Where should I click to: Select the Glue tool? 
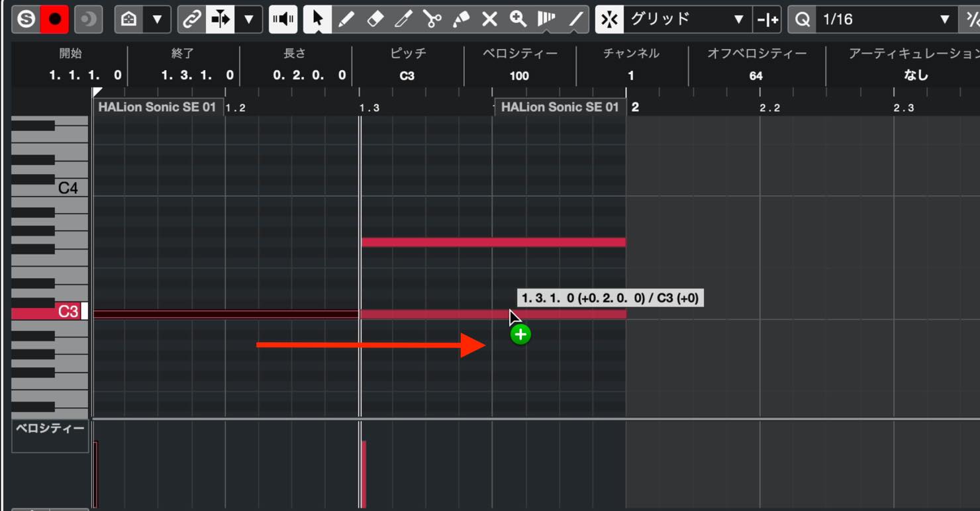click(x=461, y=19)
